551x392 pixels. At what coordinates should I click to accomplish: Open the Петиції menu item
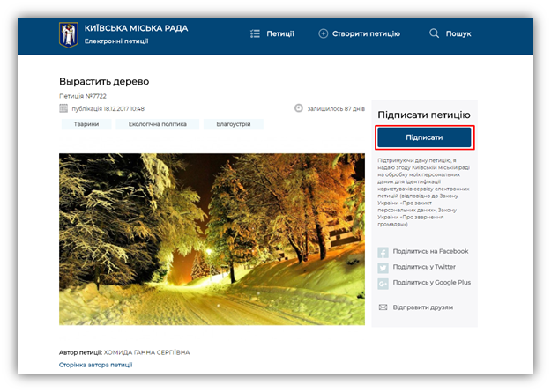tap(280, 33)
